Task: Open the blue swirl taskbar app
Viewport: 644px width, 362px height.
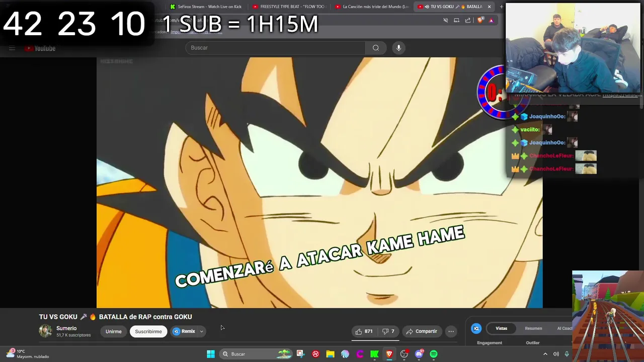Action: (345, 354)
